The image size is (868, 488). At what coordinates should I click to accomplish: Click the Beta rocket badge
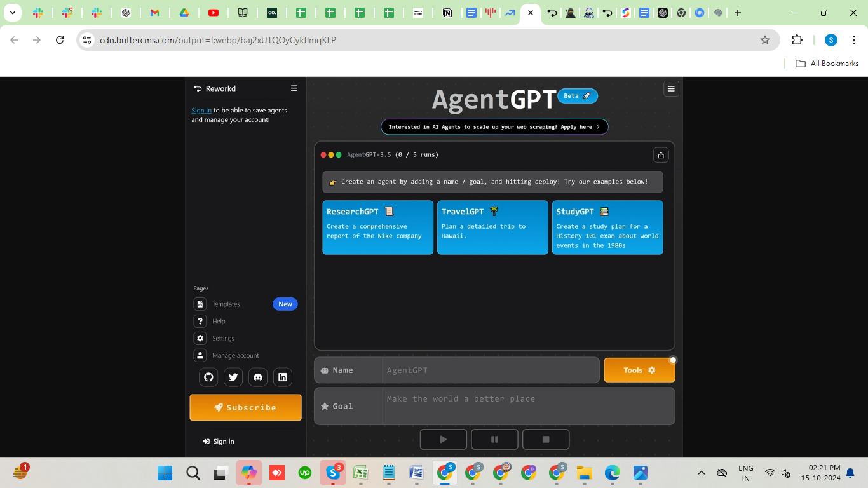click(x=578, y=96)
